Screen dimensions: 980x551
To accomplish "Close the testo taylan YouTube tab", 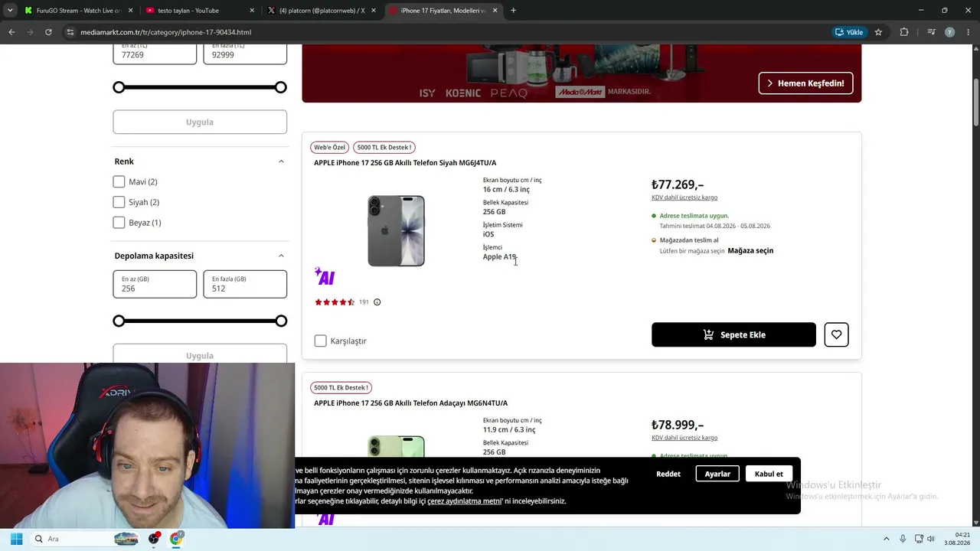I will point(252,11).
